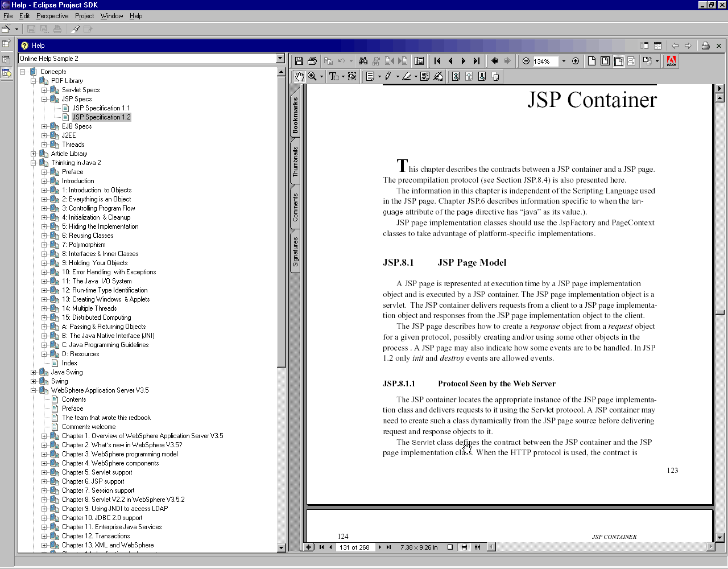Click the Print icon in Acrobat toolbar
Screen dimensions: 728x569
(312, 61)
